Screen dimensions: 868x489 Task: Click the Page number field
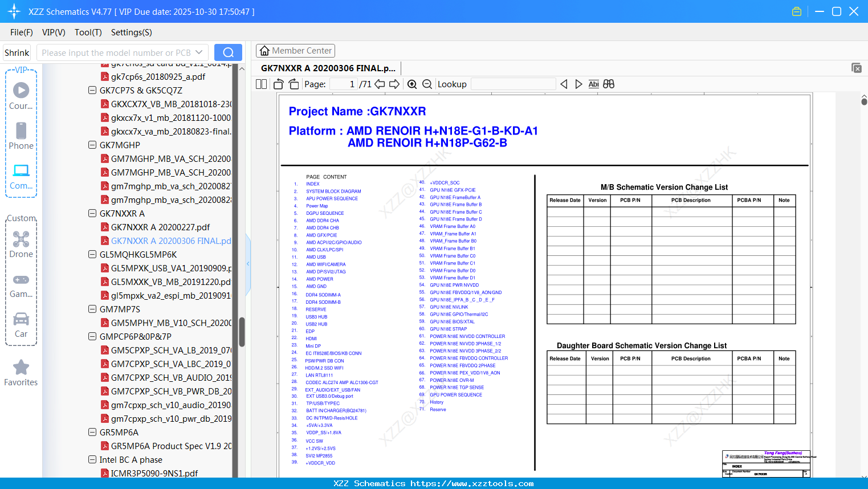(343, 84)
